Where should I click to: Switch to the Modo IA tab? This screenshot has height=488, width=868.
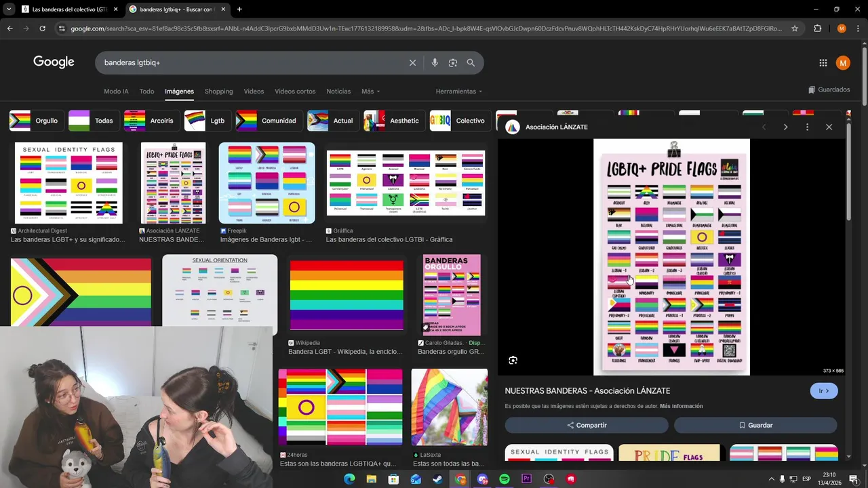pos(116,91)
